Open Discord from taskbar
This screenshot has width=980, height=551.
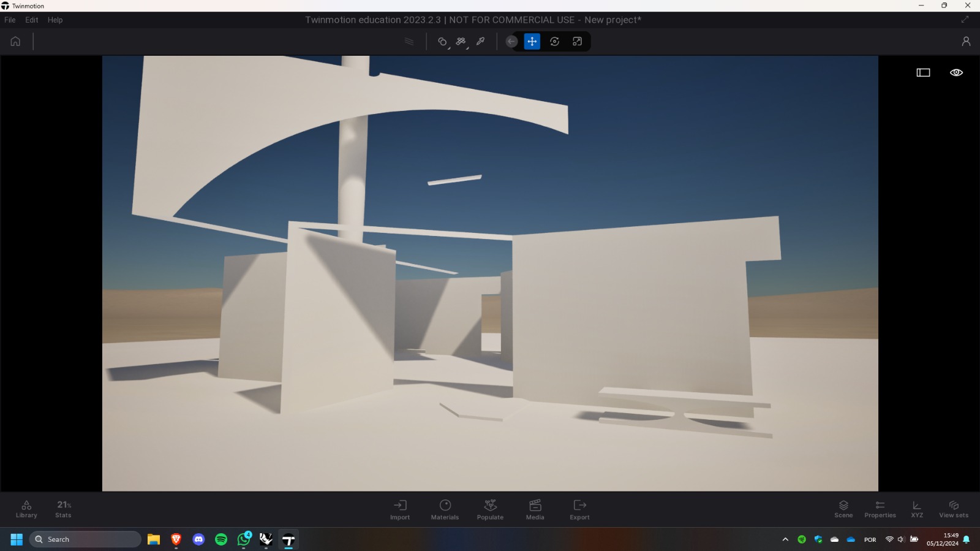click(x=198, y=539)
